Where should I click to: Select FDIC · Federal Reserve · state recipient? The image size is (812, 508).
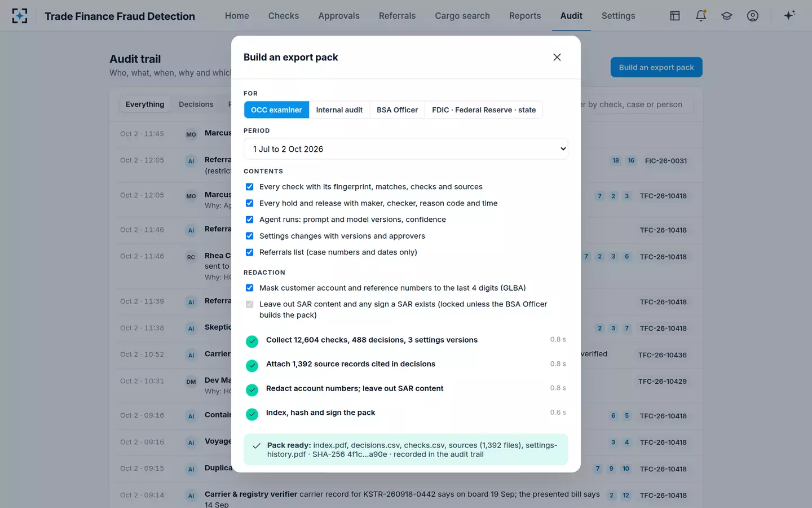pos(484,110)
